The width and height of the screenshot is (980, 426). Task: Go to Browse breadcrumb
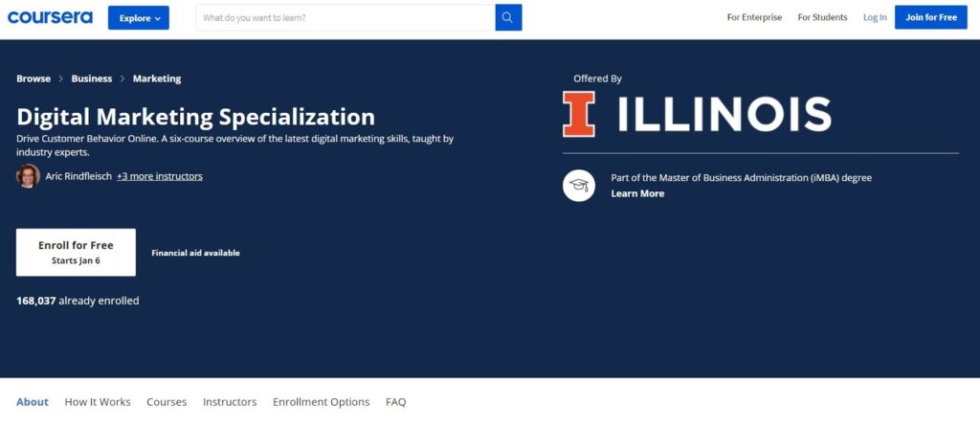click(33, 78)
